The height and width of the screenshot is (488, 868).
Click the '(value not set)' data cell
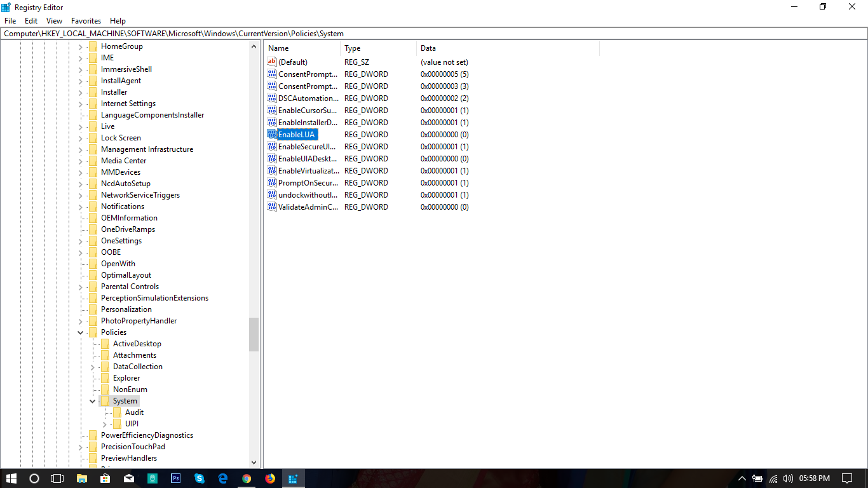pyautogui.click(x=444, y=62)
